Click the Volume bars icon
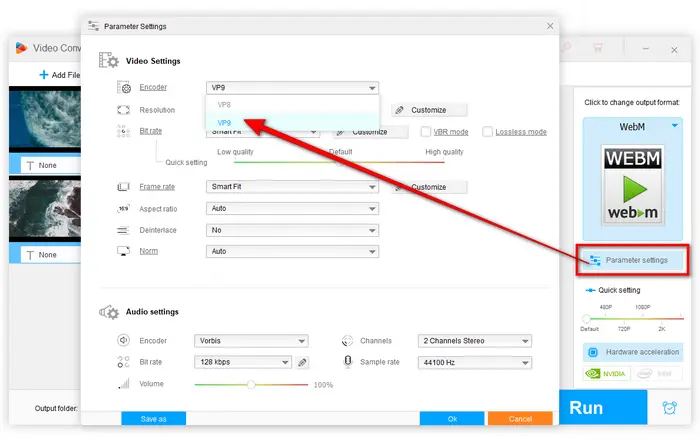 pyautogui.click(x=124, y=383)
